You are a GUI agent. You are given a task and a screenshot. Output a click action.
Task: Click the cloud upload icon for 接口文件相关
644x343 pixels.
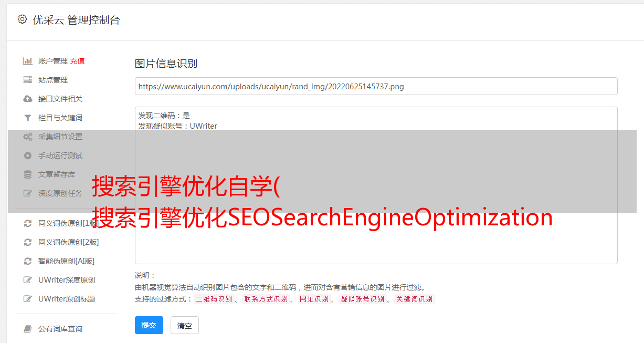coord(28,99)
